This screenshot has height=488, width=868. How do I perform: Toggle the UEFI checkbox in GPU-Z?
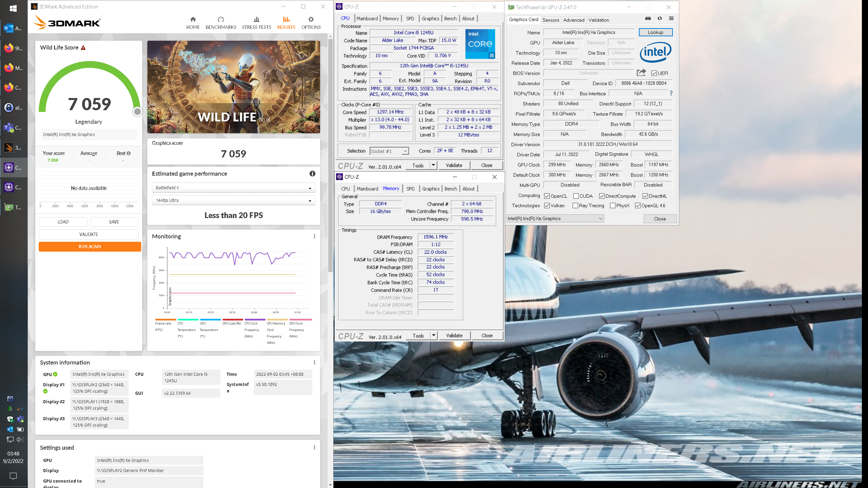click(654, 73)
